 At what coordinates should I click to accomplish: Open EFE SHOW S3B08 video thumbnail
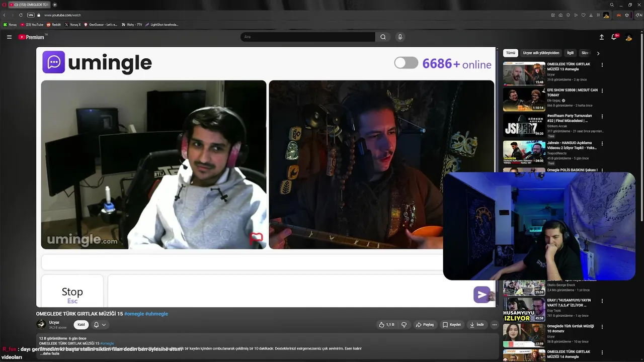[524, 99]
